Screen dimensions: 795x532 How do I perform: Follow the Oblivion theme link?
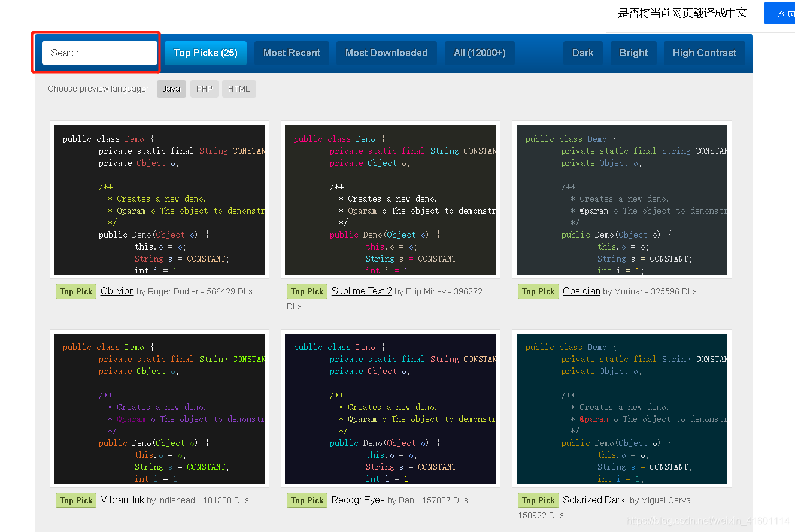[x=117, y=291]
